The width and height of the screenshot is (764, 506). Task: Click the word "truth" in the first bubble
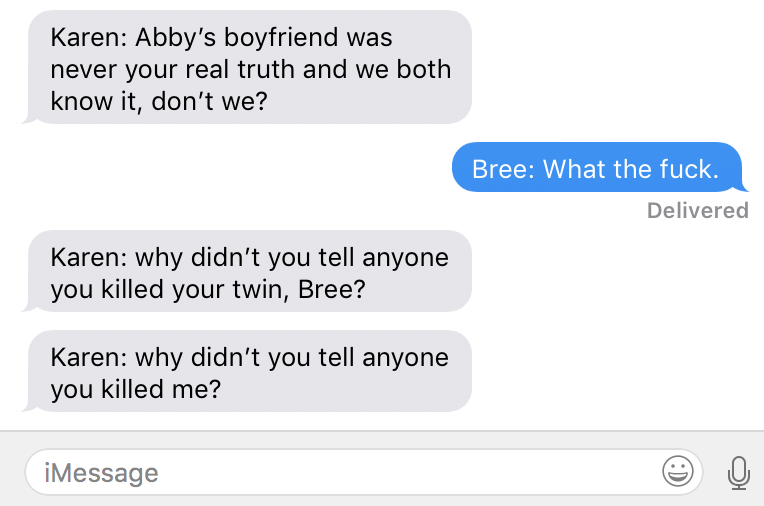(x=266, y=69)
